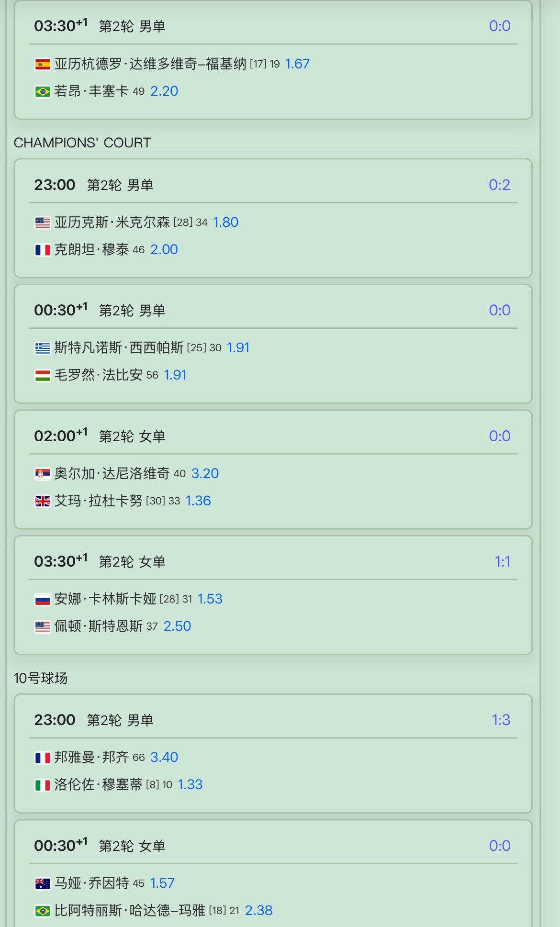560x927 pixels.
Task: Click the USA flag next to 亚历克斯·米克尔森
Action: [43, 223]
